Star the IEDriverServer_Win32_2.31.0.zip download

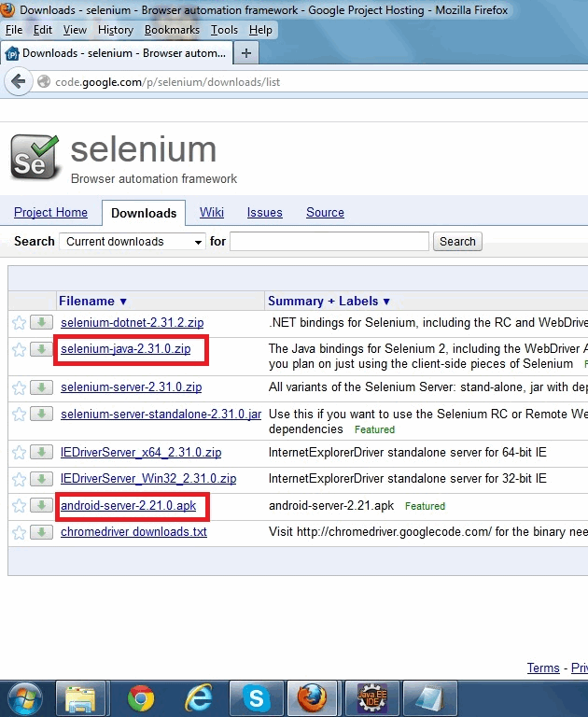(x=20, y=479)
